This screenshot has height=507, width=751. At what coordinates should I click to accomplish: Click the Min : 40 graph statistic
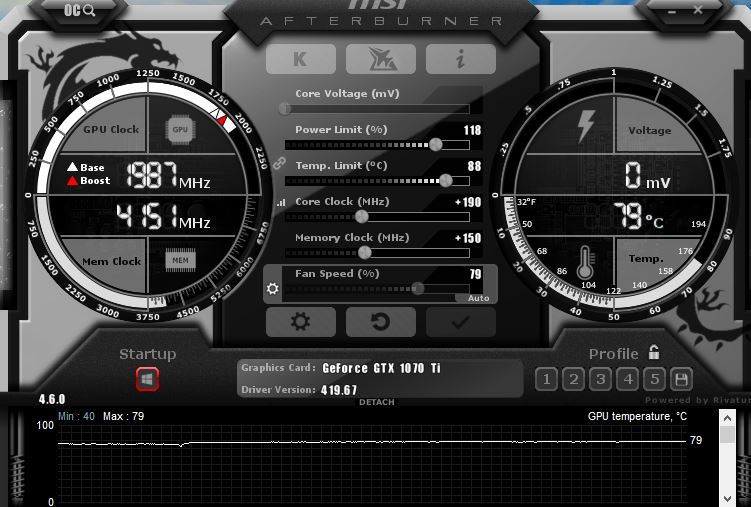[x=76, y=416]
